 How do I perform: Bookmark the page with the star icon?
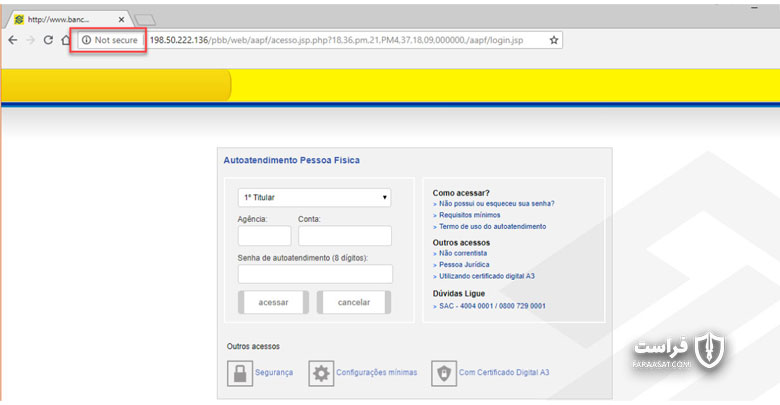point(554,40)
